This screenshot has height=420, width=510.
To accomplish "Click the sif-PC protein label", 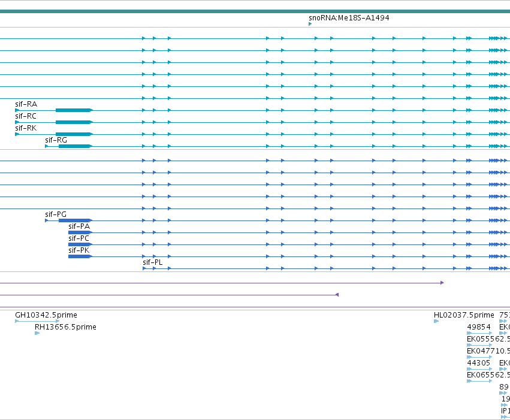I will pyautogui.click(x=79, y=238).
